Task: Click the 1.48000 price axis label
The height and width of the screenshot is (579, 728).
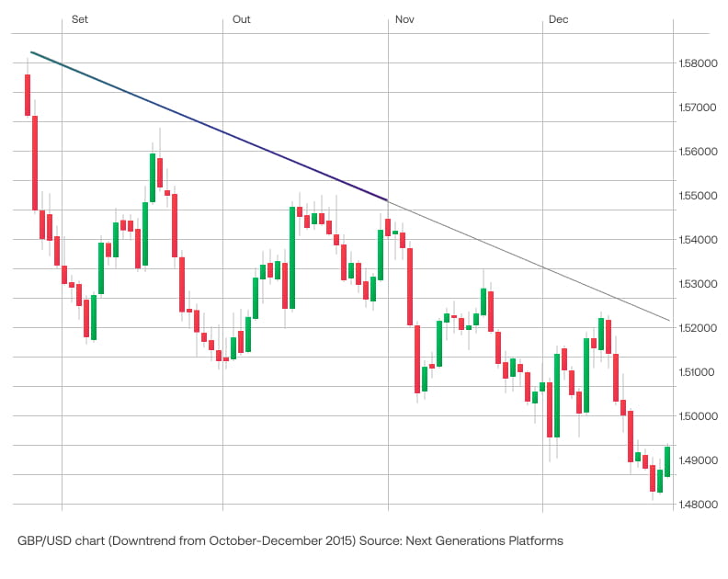Action: coord(698,505)
